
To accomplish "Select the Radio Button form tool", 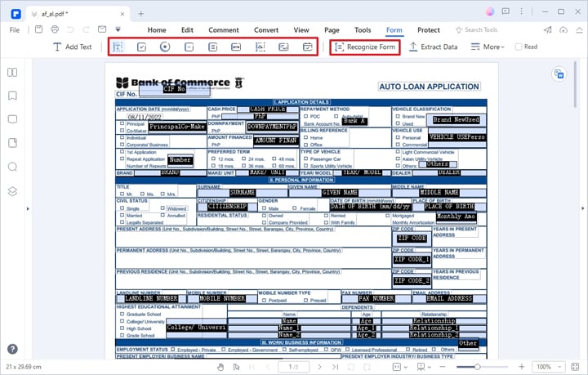I will (x=165, y=47).
